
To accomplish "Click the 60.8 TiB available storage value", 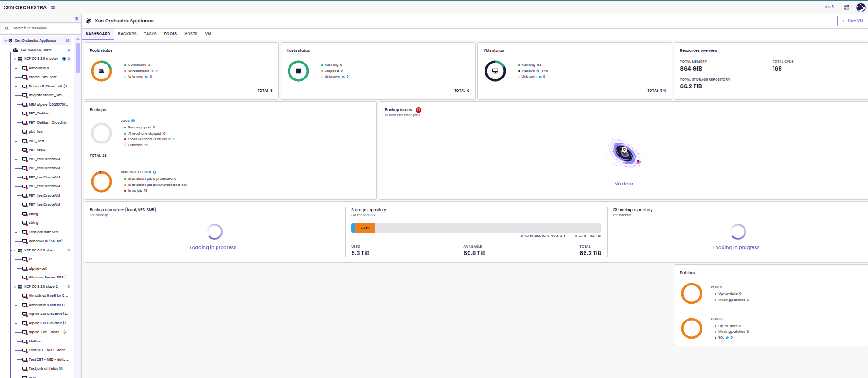I will tap(474, 253).
